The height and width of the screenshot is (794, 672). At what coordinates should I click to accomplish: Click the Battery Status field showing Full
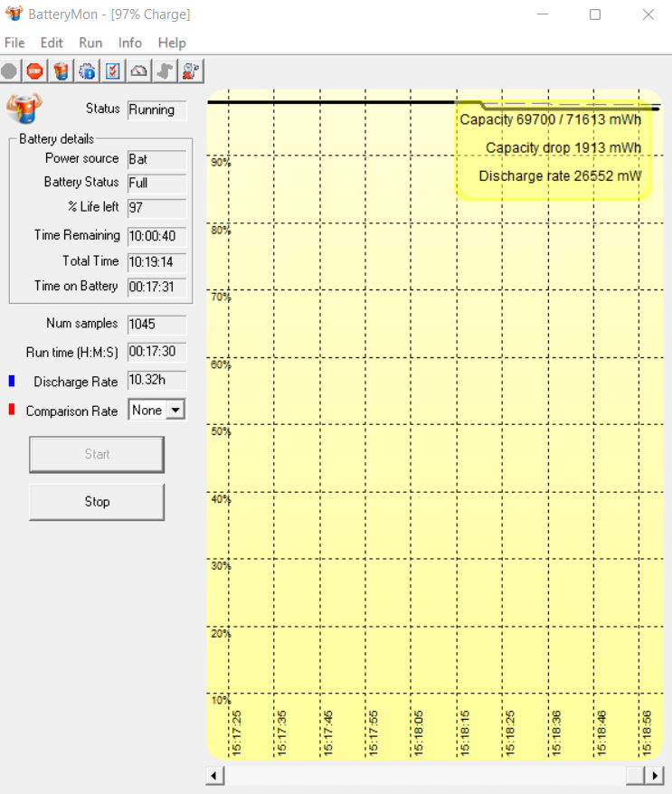pos(156,184)
